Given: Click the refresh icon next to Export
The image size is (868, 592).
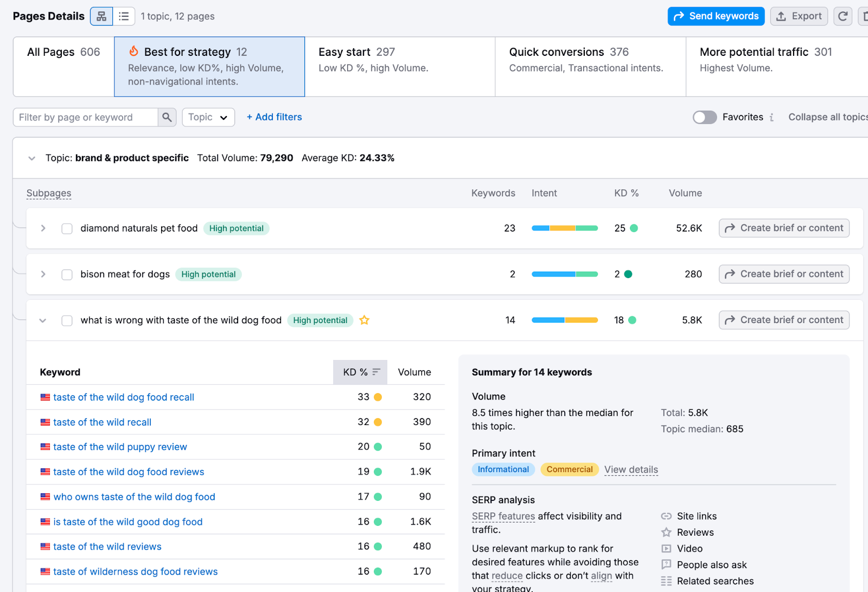Looking at the screenshot, I should pos(843,16).
